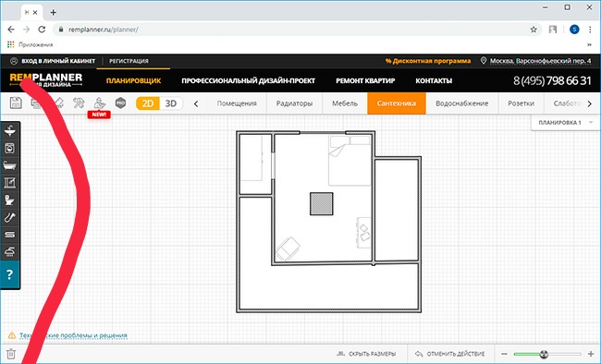Viewport: 601px width, 364px height.
Task: Click ОТМЕНИТЬ ДЕЙСТВИЕ undo button
Action: click(450, 354)
